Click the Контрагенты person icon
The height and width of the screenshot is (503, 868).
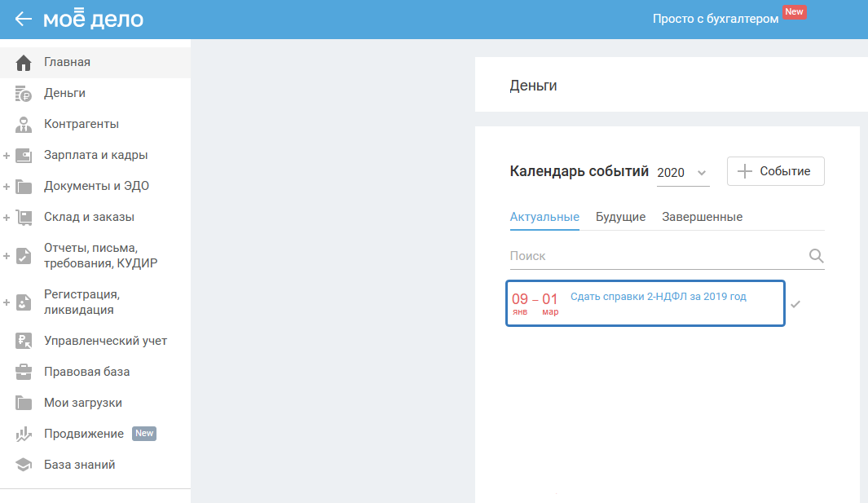[24, 125]
